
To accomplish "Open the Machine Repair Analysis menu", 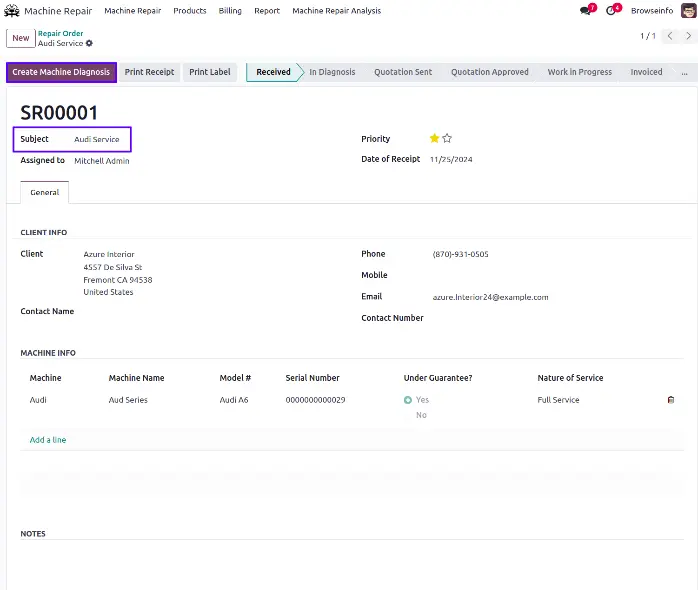I will click(336, 11).
